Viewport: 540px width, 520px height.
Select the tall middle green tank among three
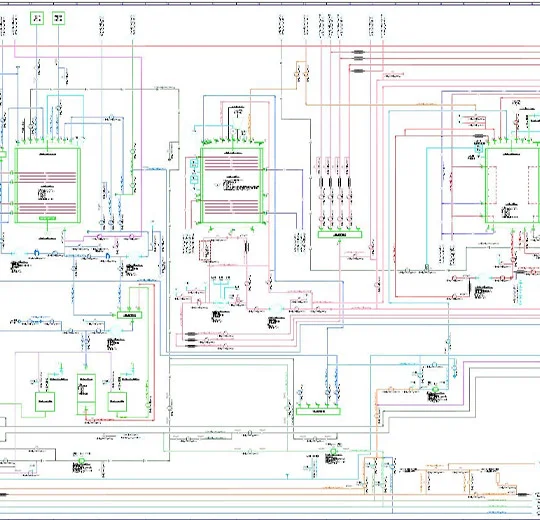(x=86, y=394)
